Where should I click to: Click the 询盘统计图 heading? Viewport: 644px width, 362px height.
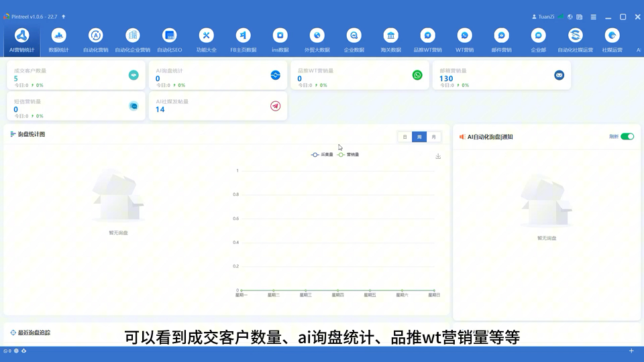[x=32, y=134]
